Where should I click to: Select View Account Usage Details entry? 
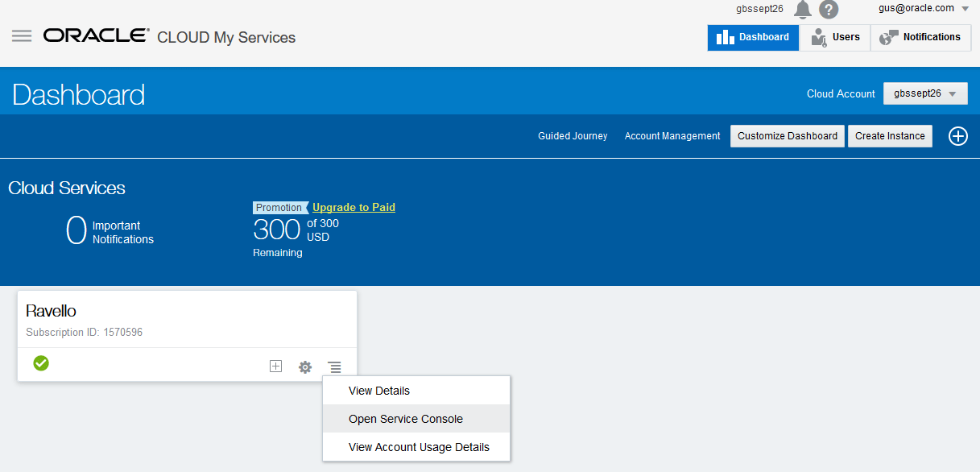click(x=416, y=447)
